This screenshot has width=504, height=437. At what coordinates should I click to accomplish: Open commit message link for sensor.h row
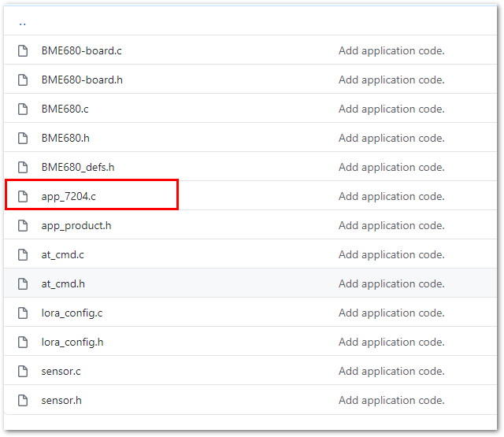click(x=391, y=400)
